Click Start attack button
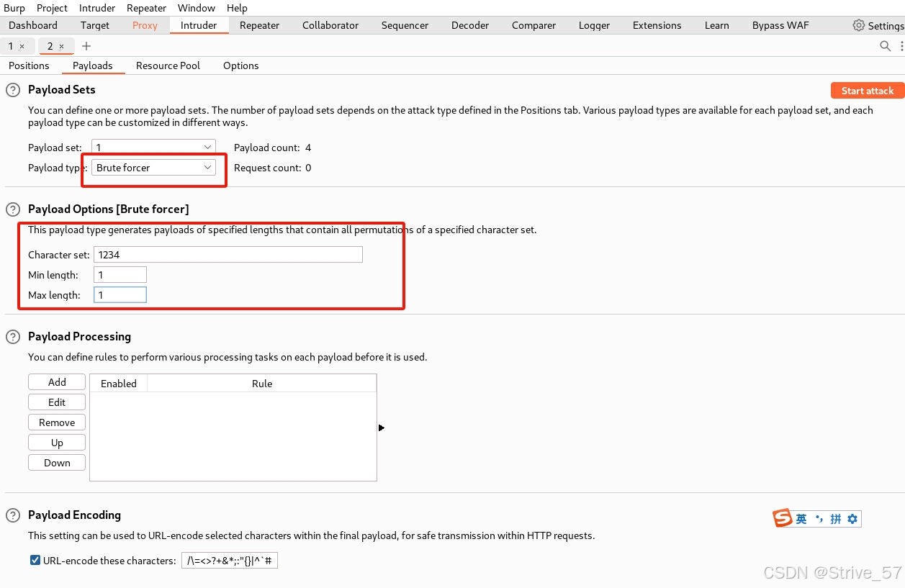The image size is (905, 588). point(867,91)
